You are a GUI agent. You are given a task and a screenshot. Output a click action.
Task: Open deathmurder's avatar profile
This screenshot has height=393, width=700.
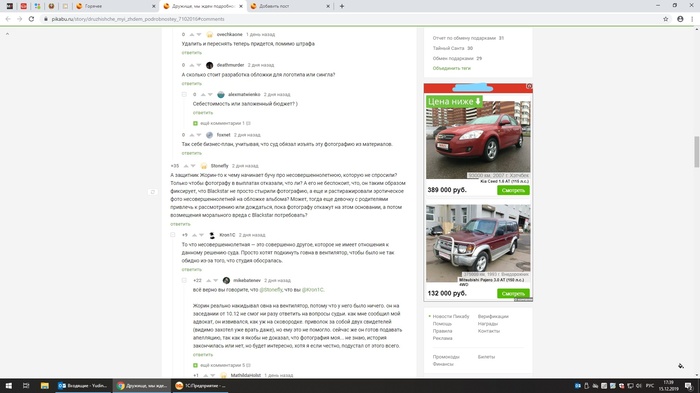tap(209, 65)
